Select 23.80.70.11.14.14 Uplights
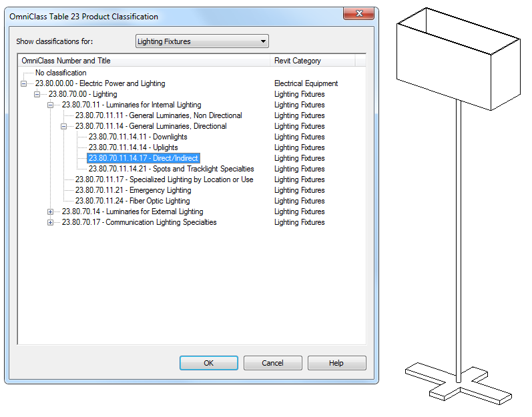532x417 pixels. pyautogui.click(x=133, y=147)
